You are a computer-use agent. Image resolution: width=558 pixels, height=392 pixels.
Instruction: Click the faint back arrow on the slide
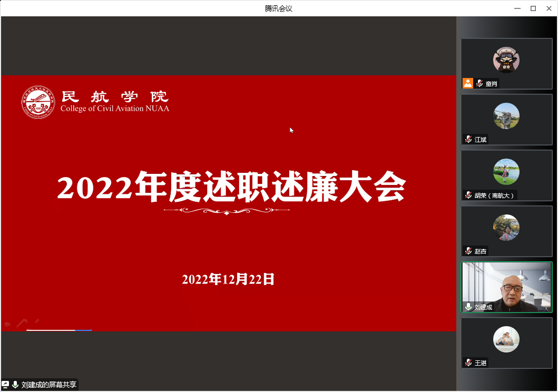7,325
